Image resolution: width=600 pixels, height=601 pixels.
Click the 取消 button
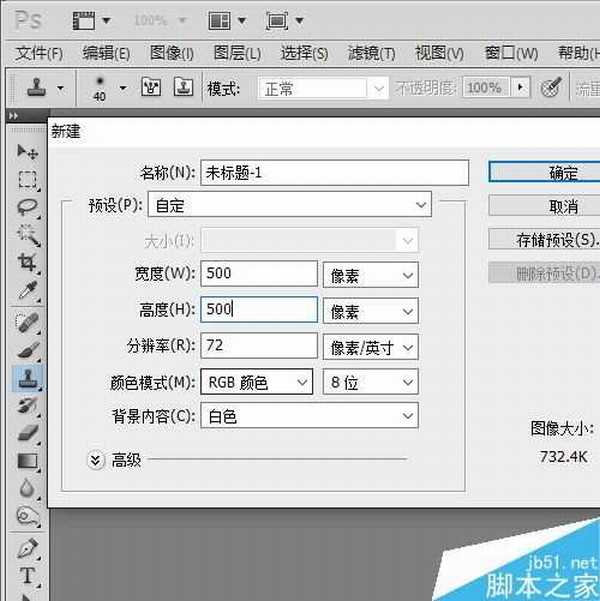(548, 206)
